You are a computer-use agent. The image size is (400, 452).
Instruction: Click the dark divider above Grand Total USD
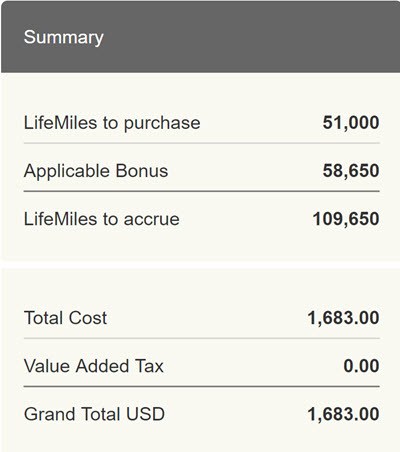point(202,386)
